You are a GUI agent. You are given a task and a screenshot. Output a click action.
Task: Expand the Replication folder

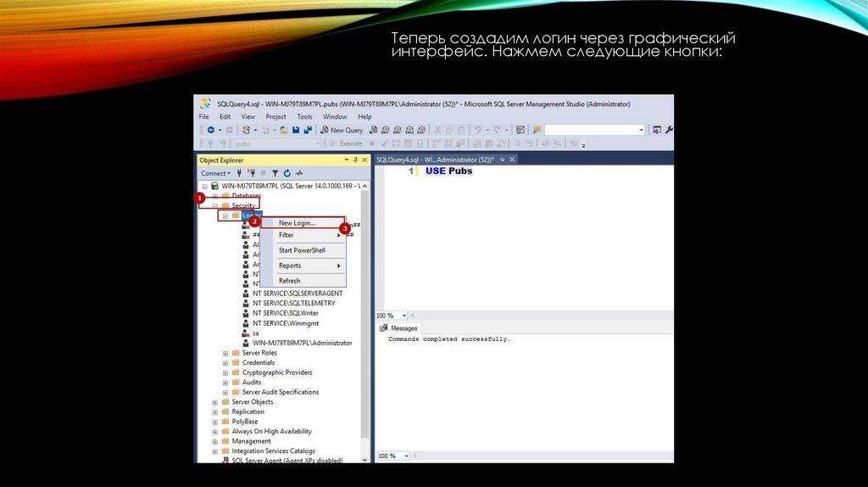pos(214,412)
